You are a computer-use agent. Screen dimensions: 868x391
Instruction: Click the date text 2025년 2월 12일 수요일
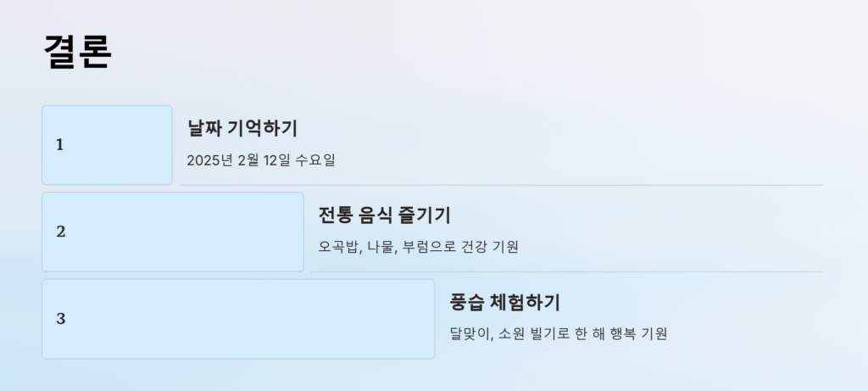click(x=261, y=160)
